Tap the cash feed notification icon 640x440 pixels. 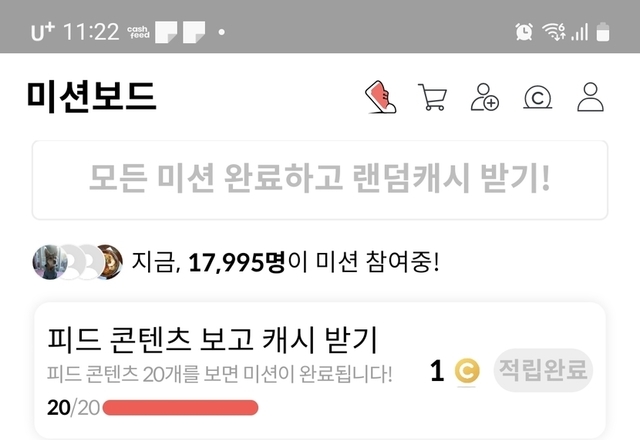(x=138, y=32)
